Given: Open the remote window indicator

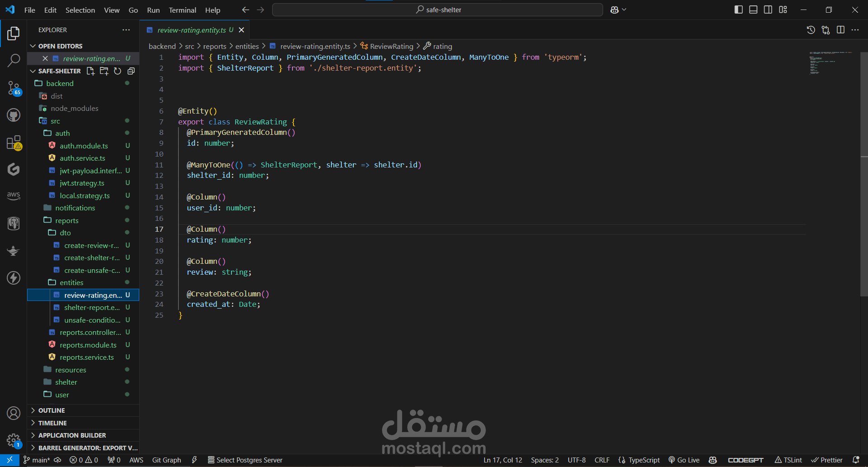Looking at the screenshot, I should [9, 460].
